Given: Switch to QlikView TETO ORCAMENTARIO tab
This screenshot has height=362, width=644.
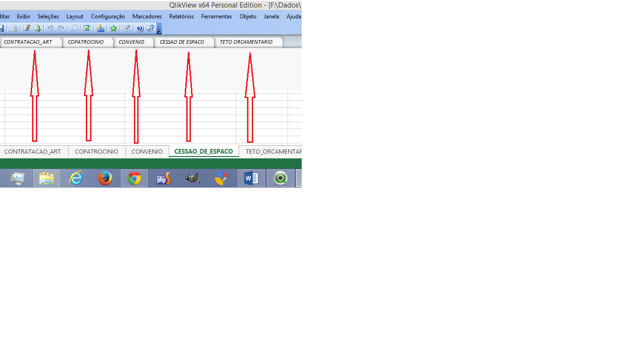Looking at the screenshot, I should pos(248,42).
